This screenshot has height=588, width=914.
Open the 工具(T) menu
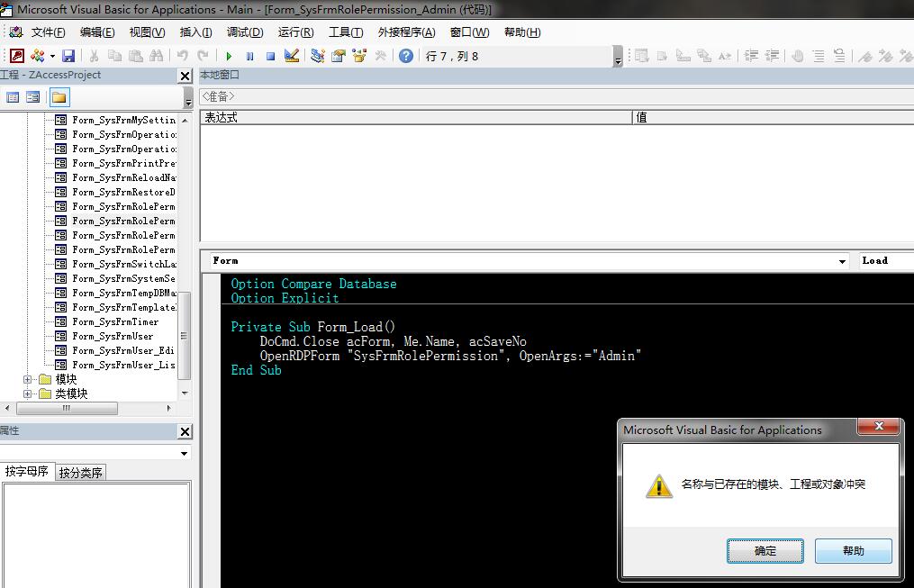click(x=346, y=32)
